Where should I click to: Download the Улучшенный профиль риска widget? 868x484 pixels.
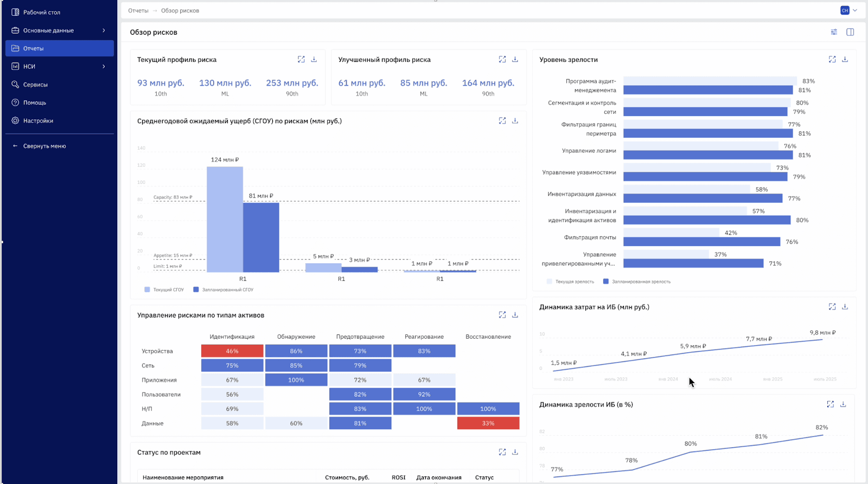tap(515, 60)
